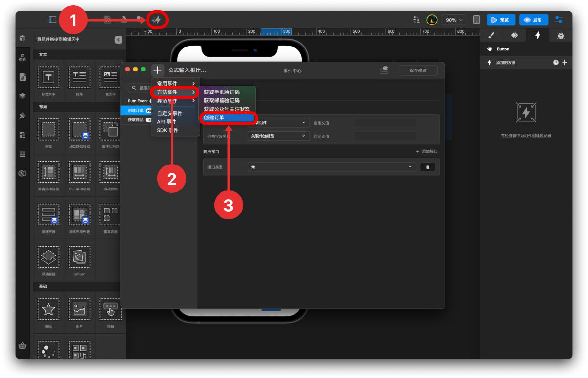Open the basket store icon at rail bottom

(23, 345)
